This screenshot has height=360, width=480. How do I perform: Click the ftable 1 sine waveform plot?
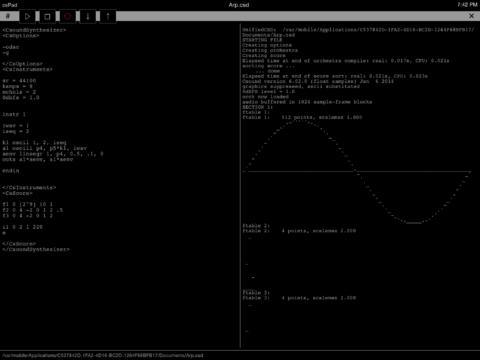click(x=357, y=172)
